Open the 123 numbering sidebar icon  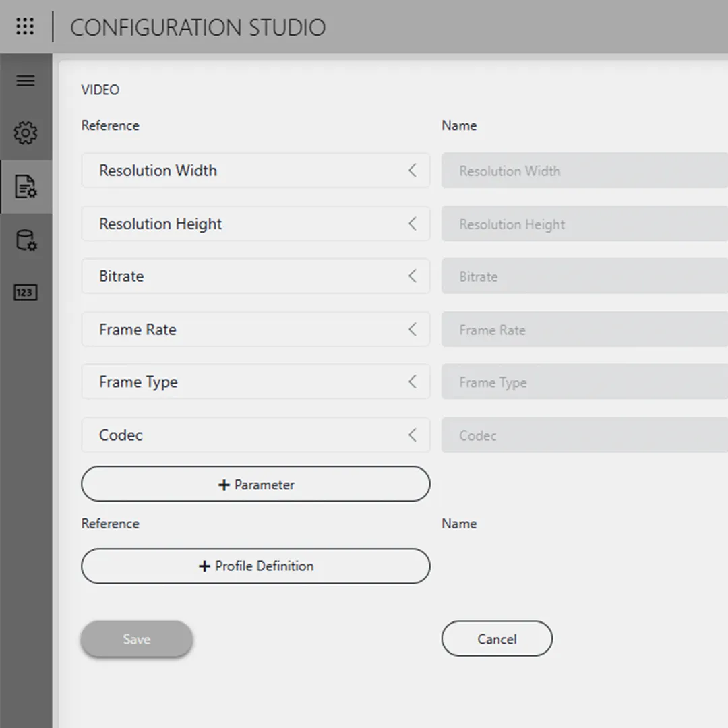point(26,293)
